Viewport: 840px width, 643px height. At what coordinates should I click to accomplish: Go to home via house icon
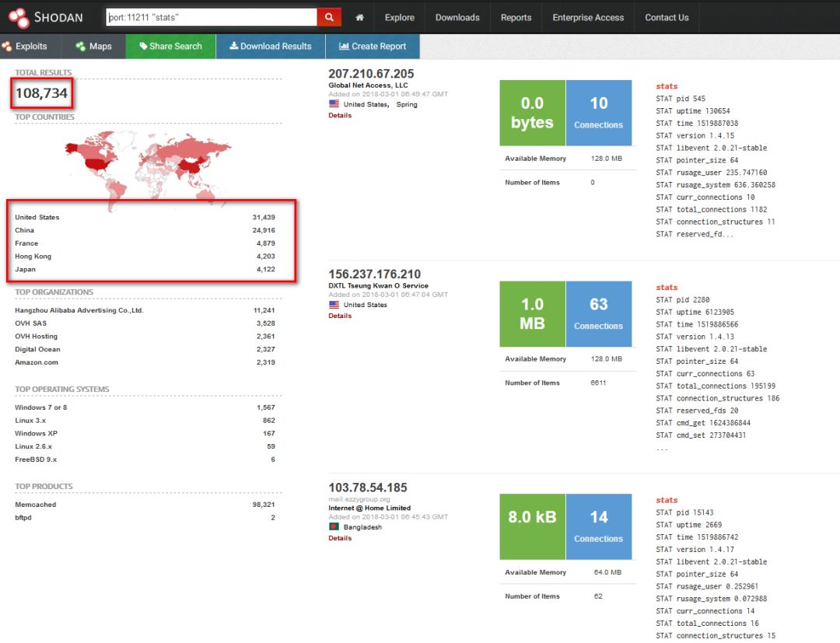pos(359,18)
